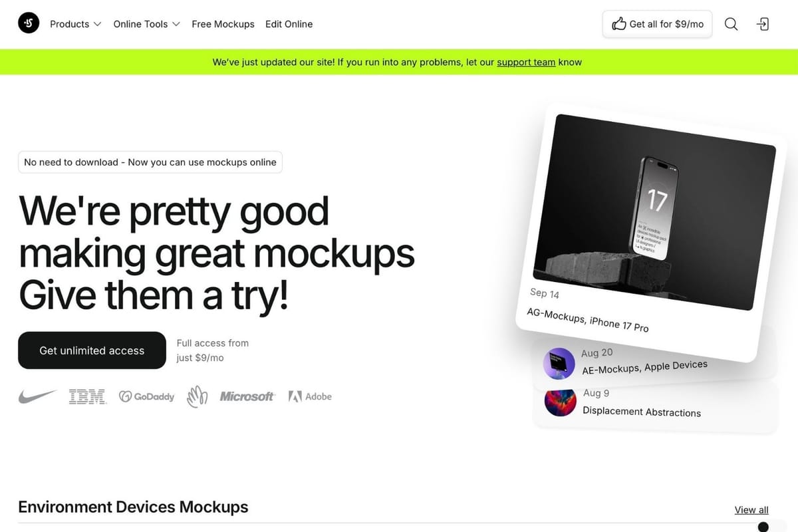Click the Microsoft logo
This screenshot has height=532, width=798.
coord(247,396)
